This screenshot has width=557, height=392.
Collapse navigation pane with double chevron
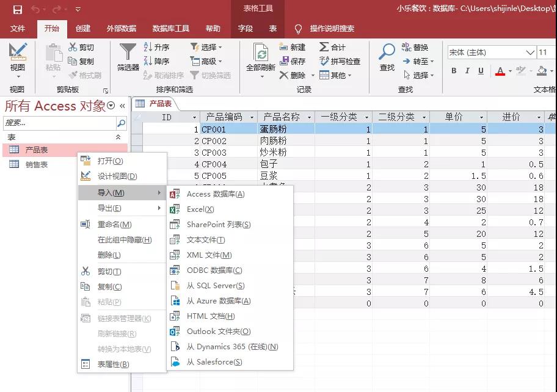click(122, 106)
